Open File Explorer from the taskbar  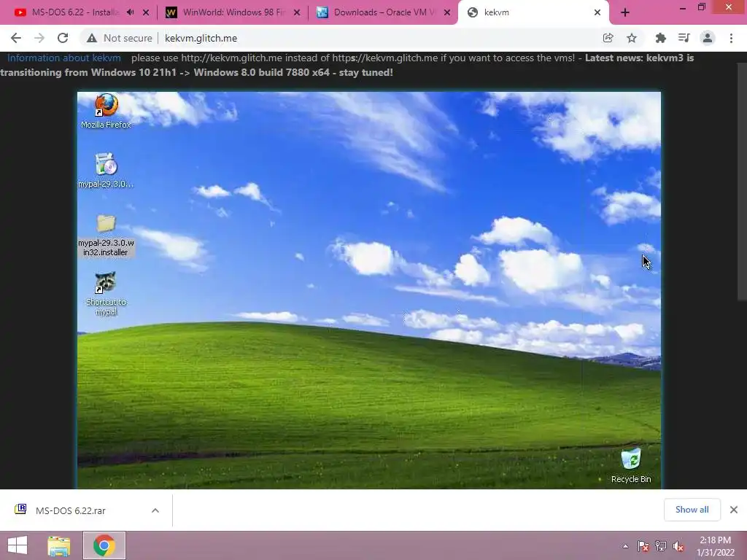pyautogui.click(x=58, y=545)
